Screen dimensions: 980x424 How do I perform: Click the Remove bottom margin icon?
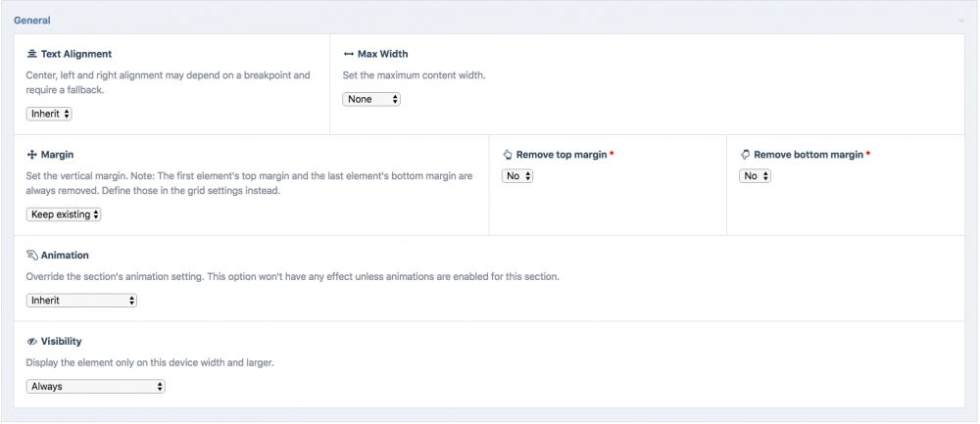click(746, 155)
